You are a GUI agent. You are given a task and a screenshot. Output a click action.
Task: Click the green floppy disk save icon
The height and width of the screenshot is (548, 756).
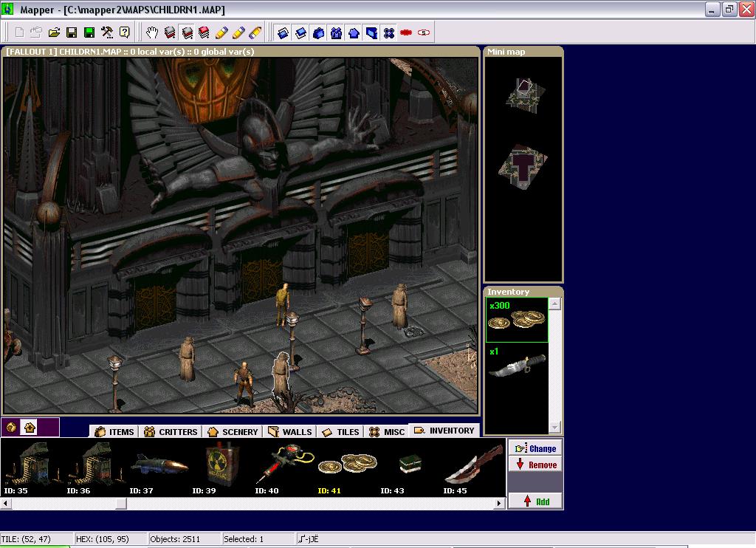pos(89,32)
